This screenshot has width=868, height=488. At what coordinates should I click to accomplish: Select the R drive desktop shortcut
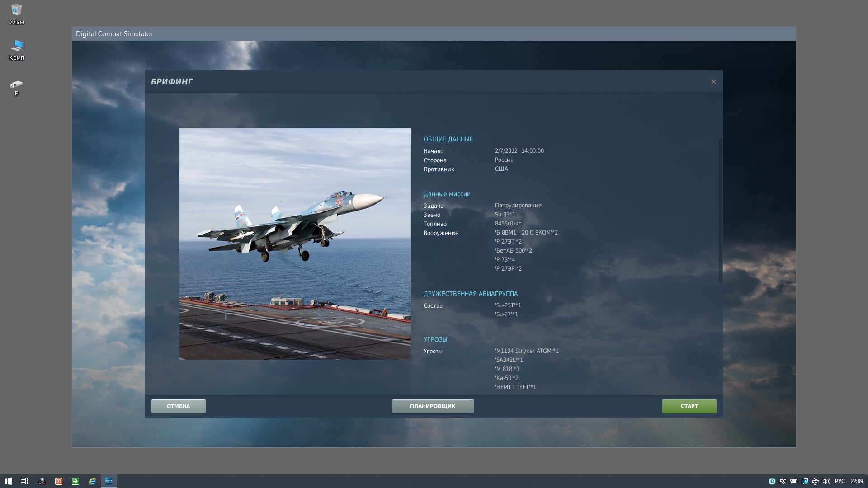pos(17,88)
